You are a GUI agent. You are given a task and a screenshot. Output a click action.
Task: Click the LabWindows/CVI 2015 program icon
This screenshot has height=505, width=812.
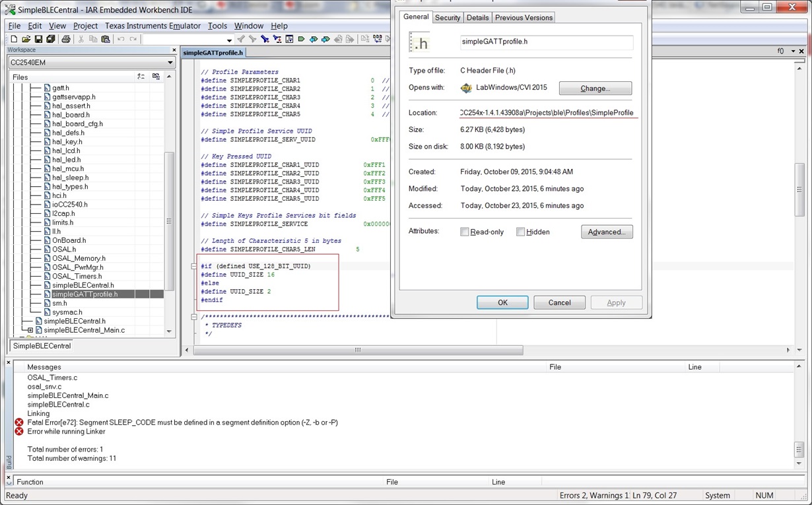pyautogui.click(x=467, y=88)
